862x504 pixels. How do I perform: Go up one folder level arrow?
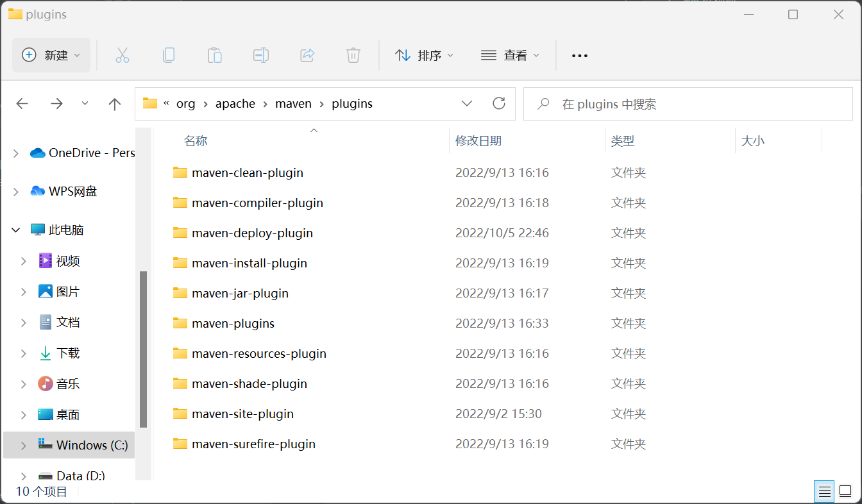point(115,104)
